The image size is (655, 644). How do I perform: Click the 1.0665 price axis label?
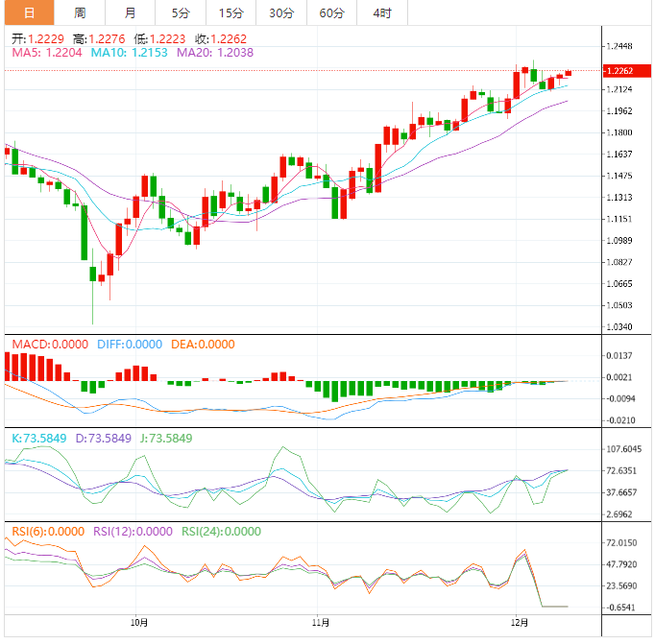coord(619,284)
